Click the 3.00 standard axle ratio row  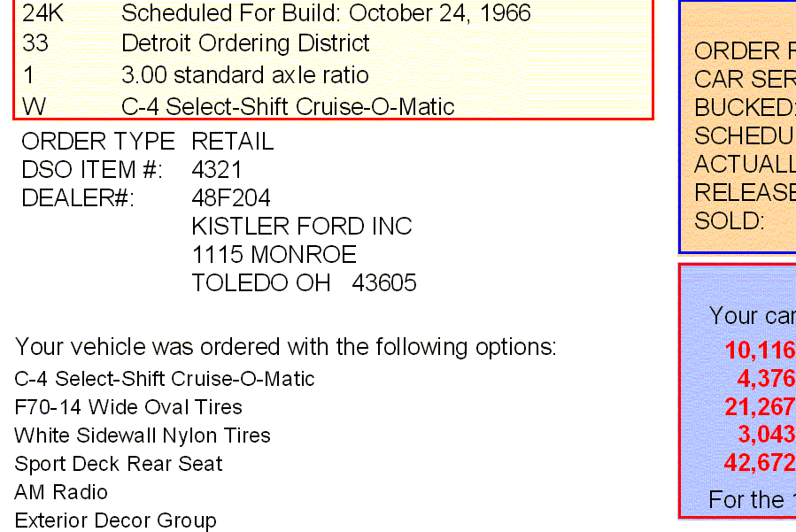coord(333,75)
